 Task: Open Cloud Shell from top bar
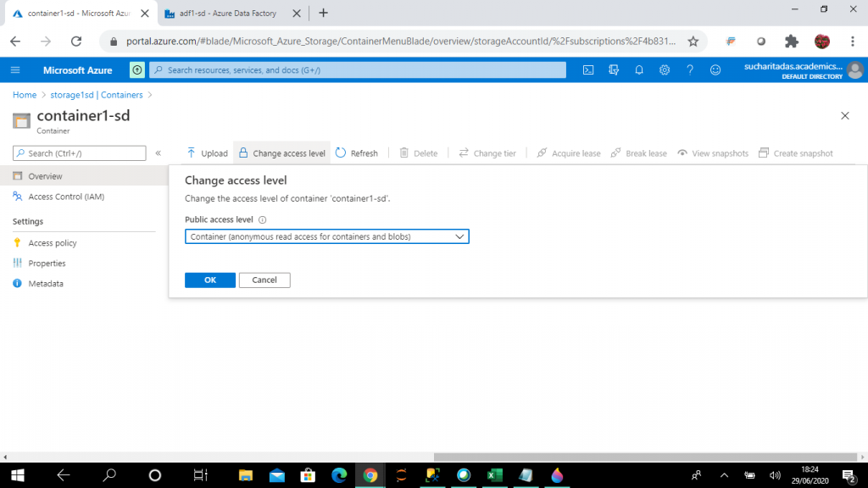[x=588, y=70]
